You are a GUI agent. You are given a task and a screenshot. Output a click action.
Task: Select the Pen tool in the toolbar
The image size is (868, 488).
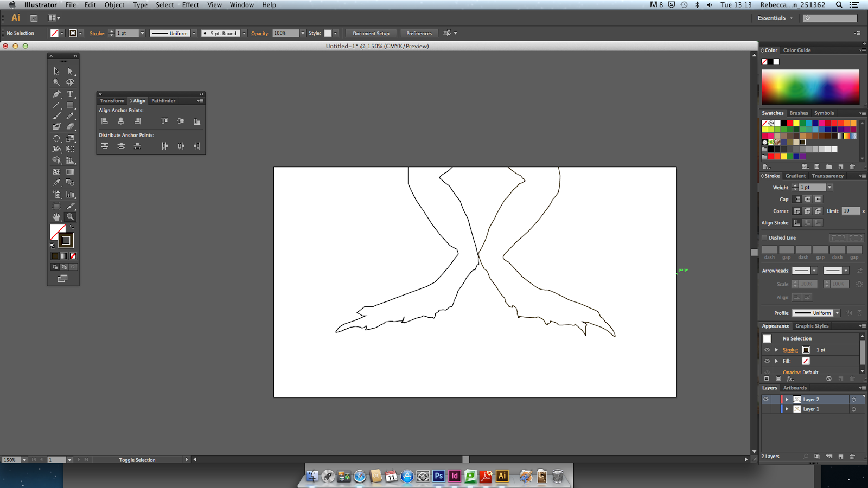tap(56, 93)
